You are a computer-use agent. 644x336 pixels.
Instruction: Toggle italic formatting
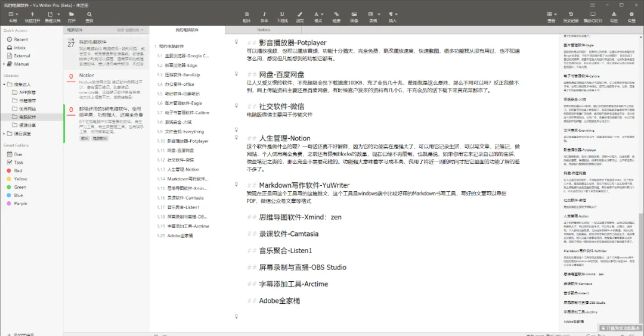pos(264,14)
